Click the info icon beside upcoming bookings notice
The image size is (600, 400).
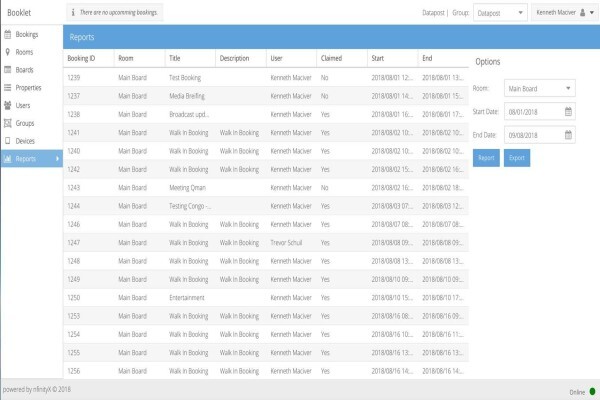pos(73,13)
